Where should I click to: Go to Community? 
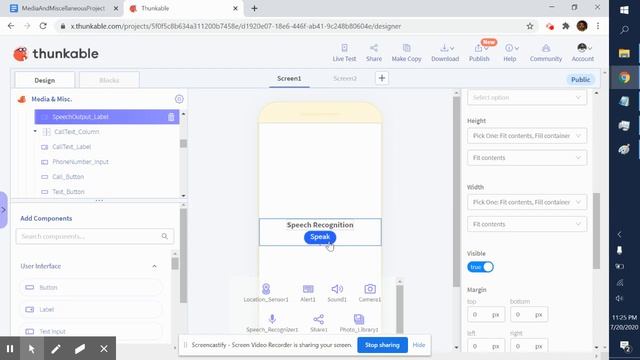(x=546, y=53)
